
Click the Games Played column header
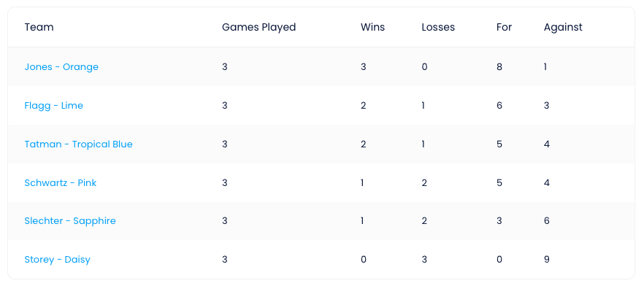click(x=258, y=27)
